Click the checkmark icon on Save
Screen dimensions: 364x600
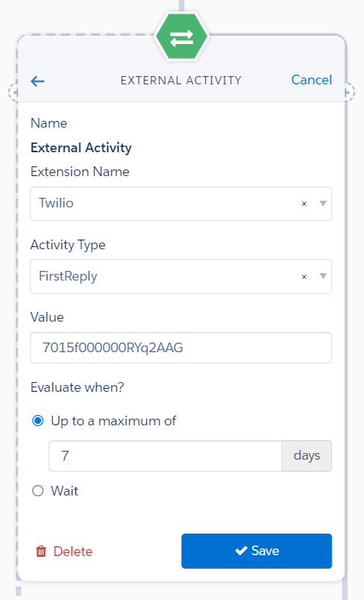(241, 551)
